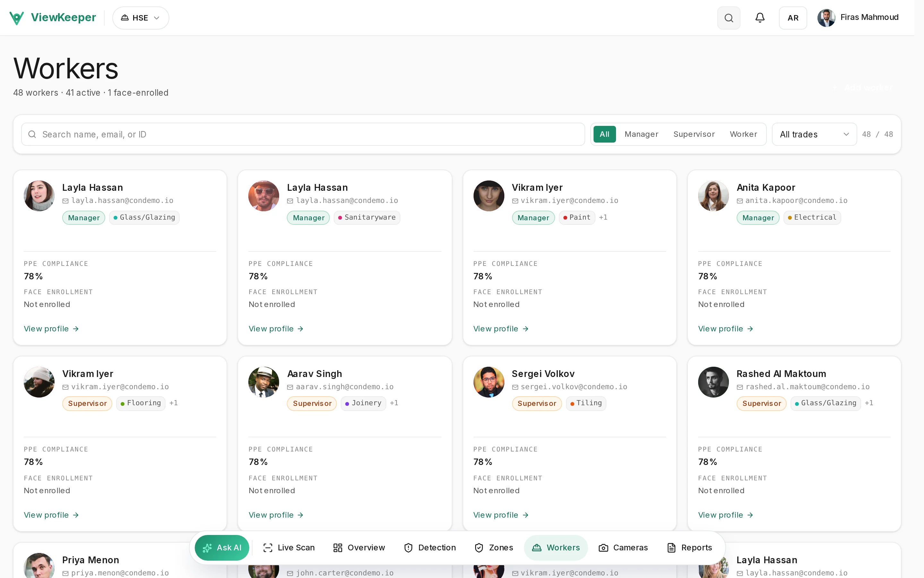924x578 pixels.
Task: View profile of Layla Hassan in Glass/Glazing
Action: tap(51, 329)
